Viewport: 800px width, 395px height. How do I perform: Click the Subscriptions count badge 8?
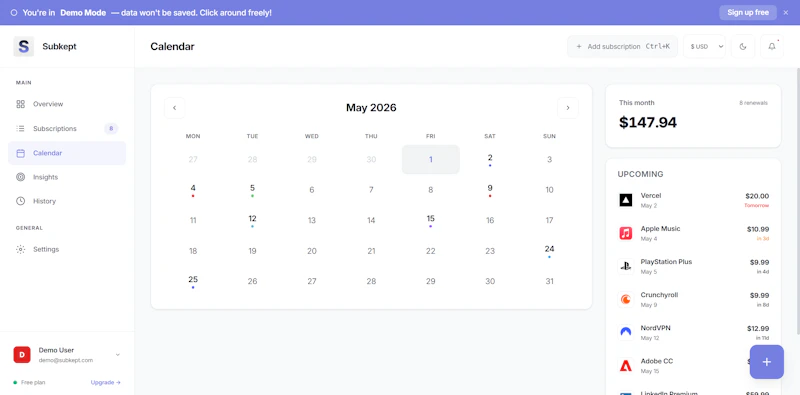111,129
